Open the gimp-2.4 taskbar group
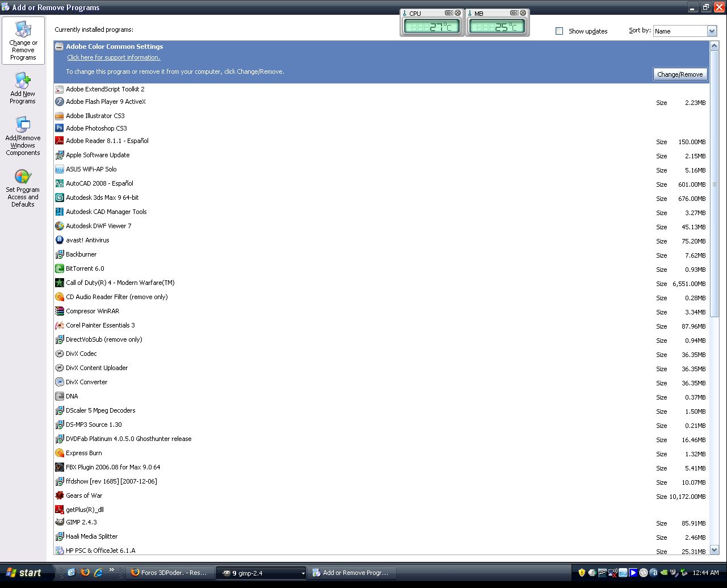Viewport: 727px width, 588px height. click(x=261, y=573)
